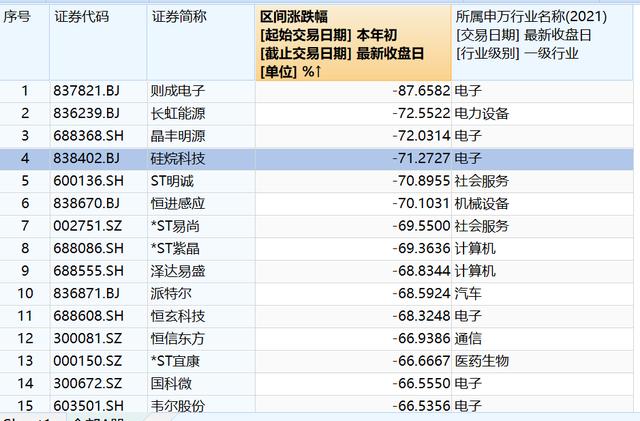Select stock code 002751.SZ
The width and height of the screenshot is (640, 421).
point(88,226)
